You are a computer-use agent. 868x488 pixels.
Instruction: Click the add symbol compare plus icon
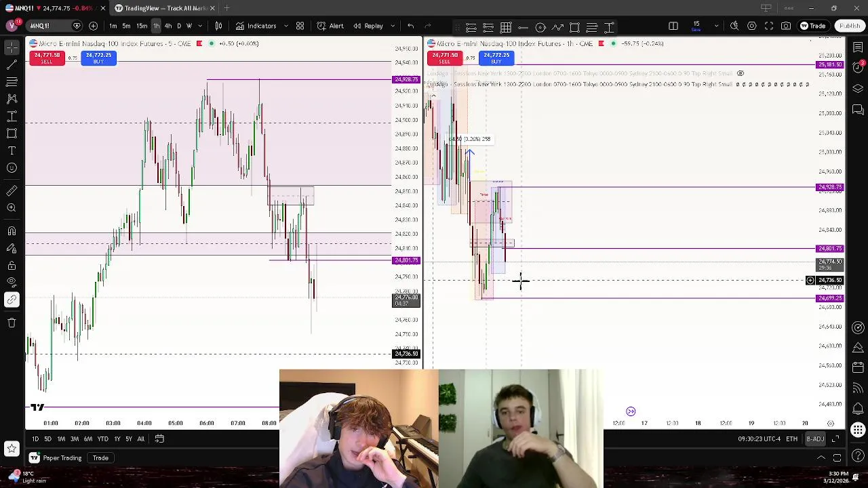click(x=93, y=26)
